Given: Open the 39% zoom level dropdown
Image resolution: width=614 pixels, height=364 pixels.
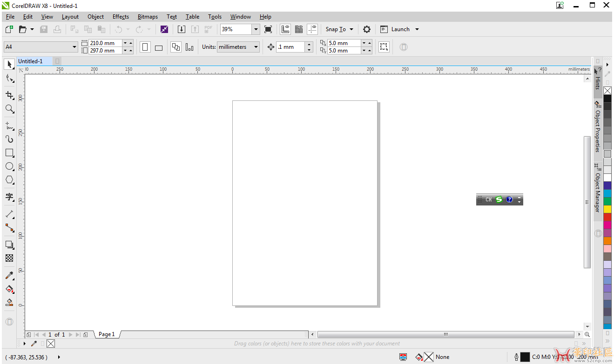Looking at the screenshot, I should tap(256, 29).
